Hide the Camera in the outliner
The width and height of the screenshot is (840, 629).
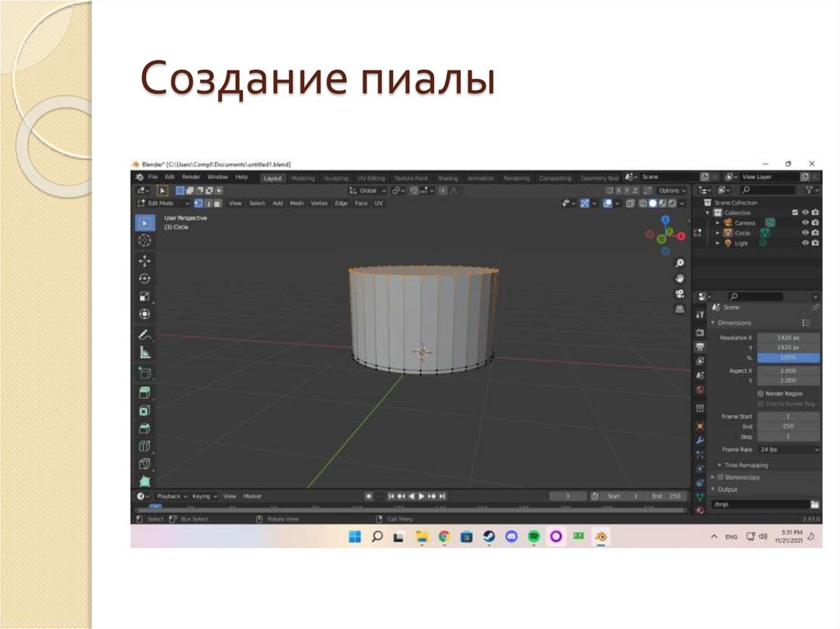(x=805, y=222)
